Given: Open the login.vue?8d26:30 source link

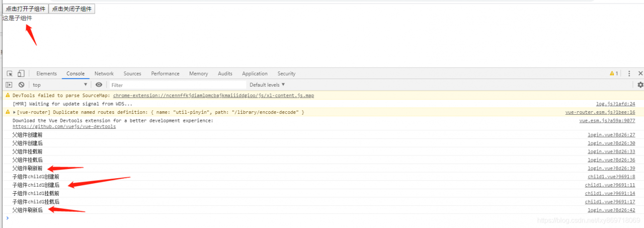Looking at the screenshot, I should click(x=611, y=143).
